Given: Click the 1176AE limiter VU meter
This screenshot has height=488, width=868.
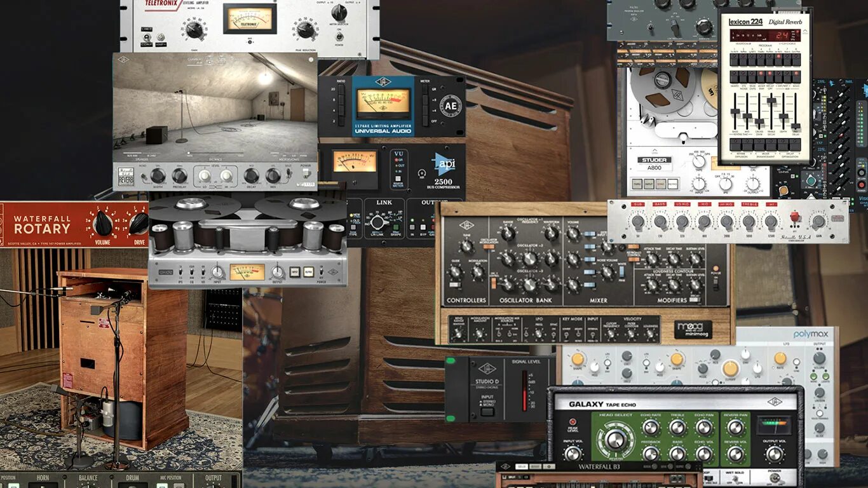Looking at the screenshot, I should coord(383,104).
